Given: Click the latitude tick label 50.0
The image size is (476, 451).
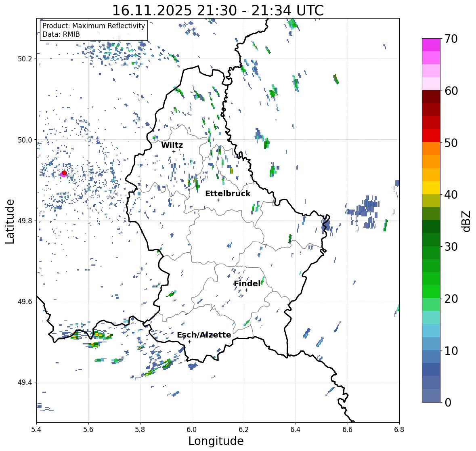Looking at the screenshot, I should 25,140.
